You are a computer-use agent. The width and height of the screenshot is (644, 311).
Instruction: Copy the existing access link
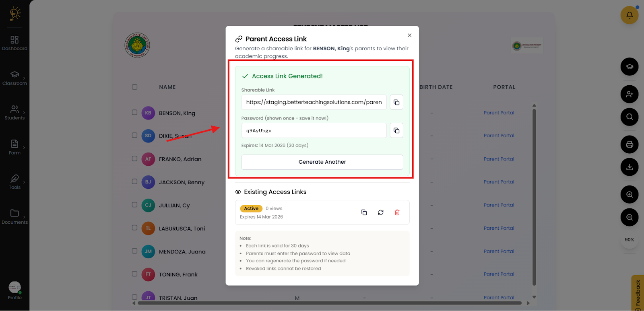tap(364, 212)
